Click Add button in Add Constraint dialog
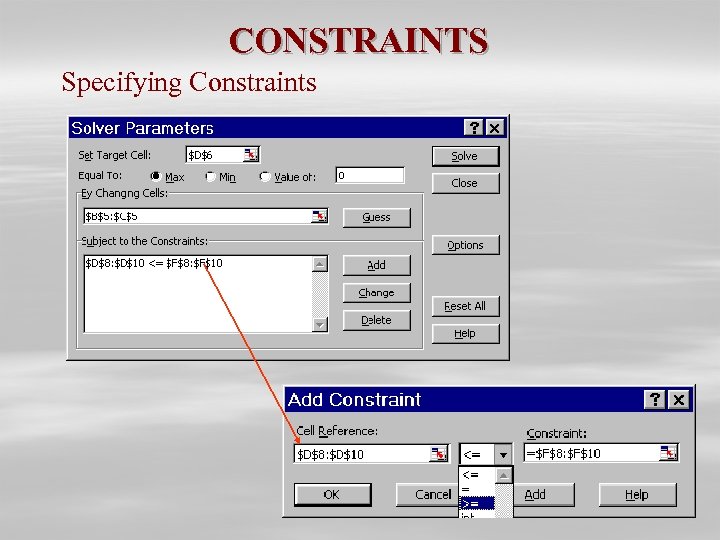720x540 pixels. 543,495
